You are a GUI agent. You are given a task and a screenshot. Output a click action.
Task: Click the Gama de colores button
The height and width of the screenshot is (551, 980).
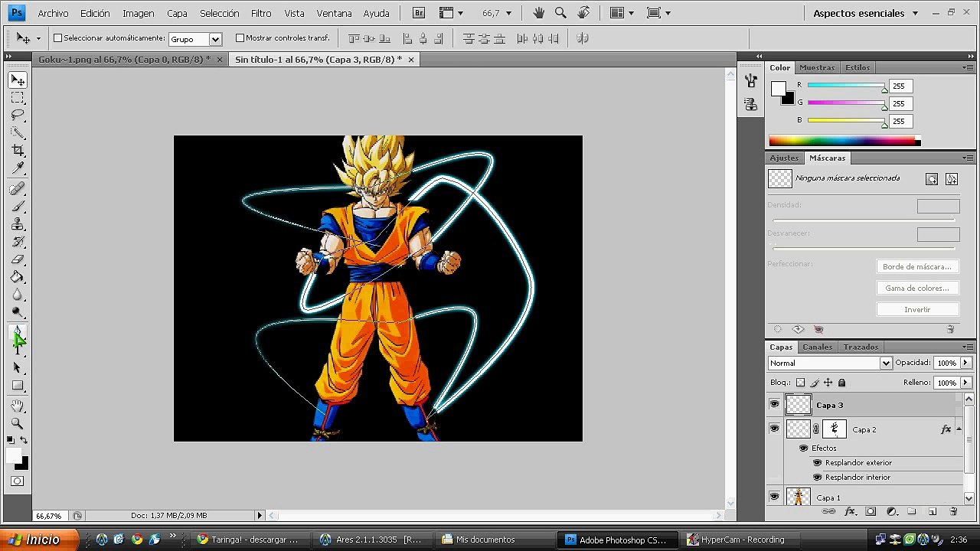coord(917,288)
